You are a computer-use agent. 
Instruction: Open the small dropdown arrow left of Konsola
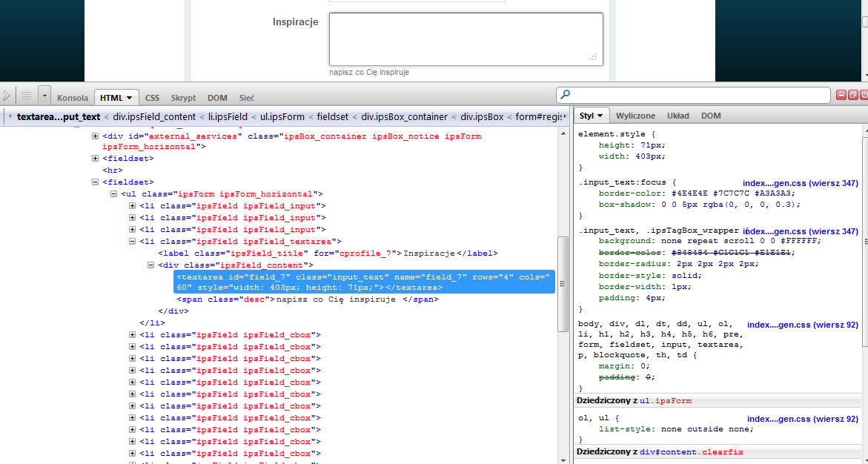(44, 96)
